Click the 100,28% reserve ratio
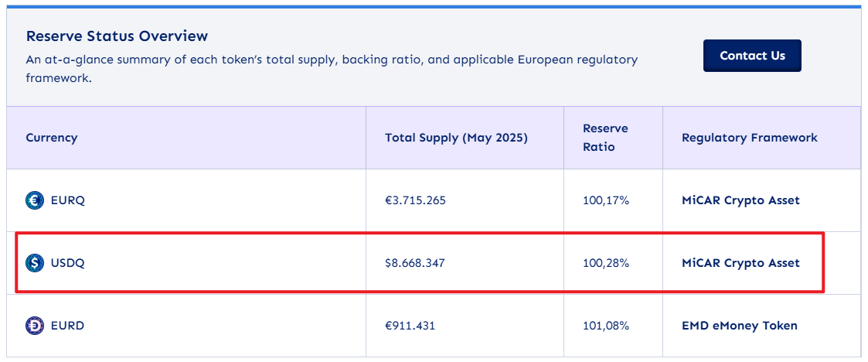This screenshot has height=362, width=868. click(x=606, y=263)
